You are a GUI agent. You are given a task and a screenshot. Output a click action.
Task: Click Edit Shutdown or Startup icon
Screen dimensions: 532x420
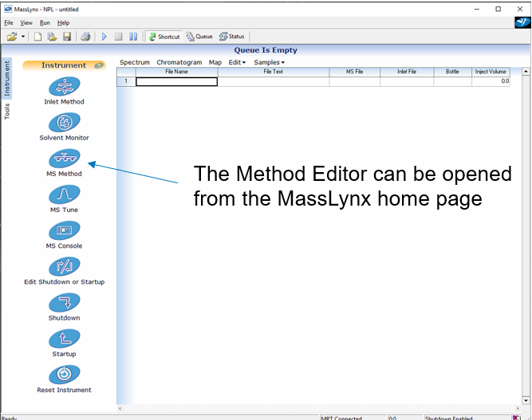(x=64, y=266)
